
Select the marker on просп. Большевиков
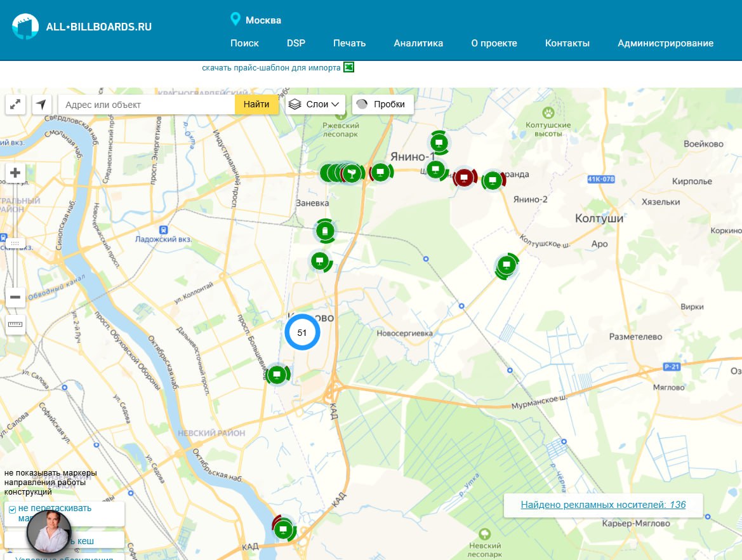point(277,375)
